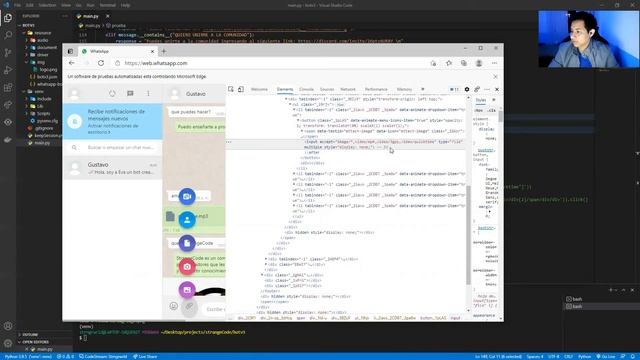Open the VS Code File menu
The height and width of the screenshot is (360, 640).
18,5
